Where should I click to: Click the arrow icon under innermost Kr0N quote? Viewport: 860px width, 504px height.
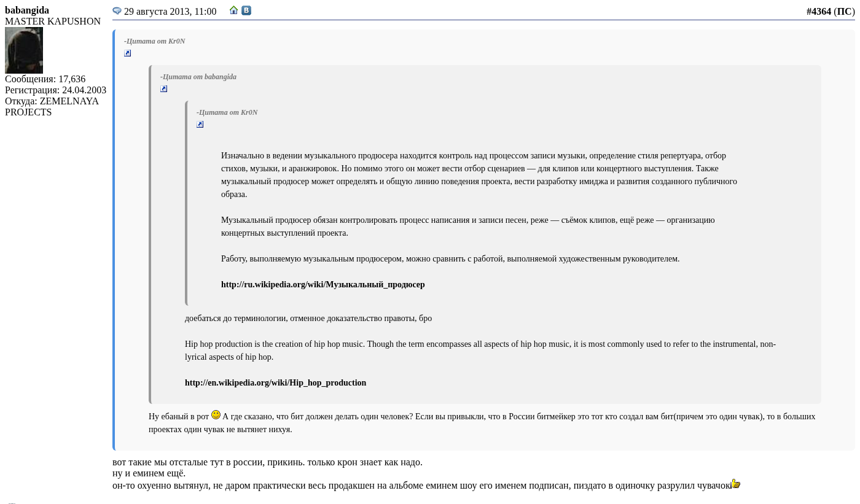click(x=200, y=125)
